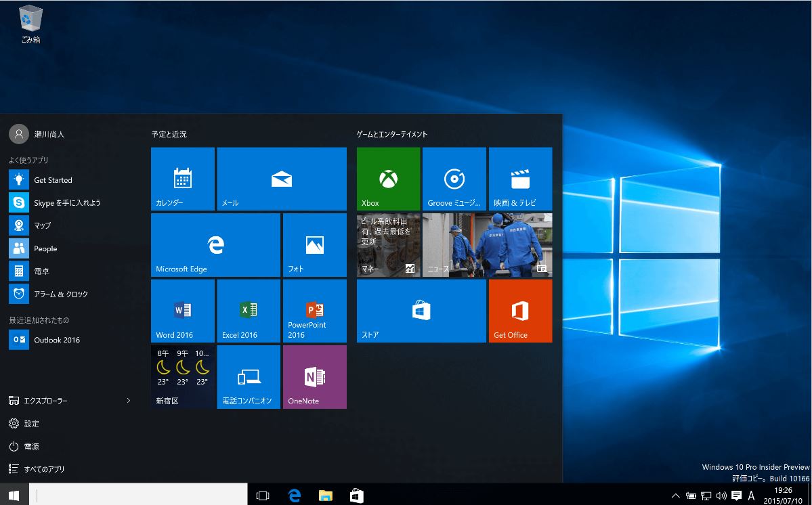Open the メール (Mail) tile
This screenshot has height=505, width=812.
[x=282, y=179]
